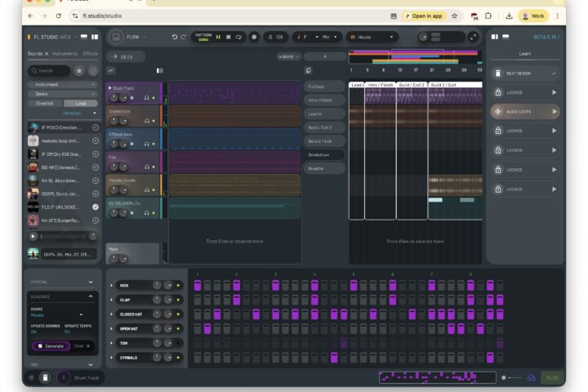588x392 pixels.
Task: Click the beat sequencer icon in bottom bar
Action: pyautogui.click(x=45, y=377)
